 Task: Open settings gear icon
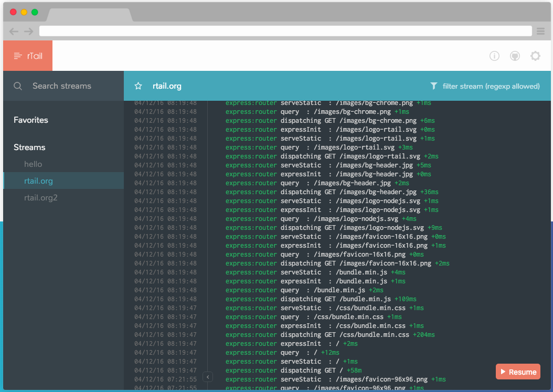[535, 56]
